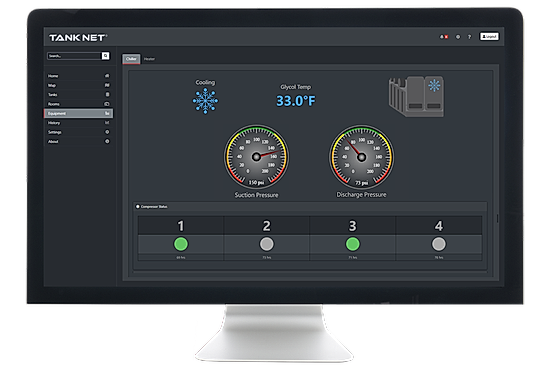Viewport: 546px width, 368px height.
Task: Toggle compressor 1 green status indicator
Action: click(181, 244)
